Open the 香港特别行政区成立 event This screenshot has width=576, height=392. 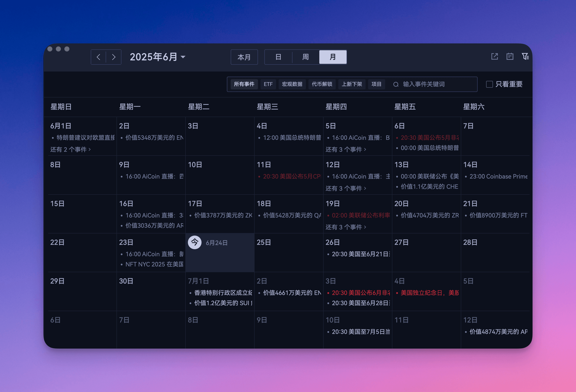(x=221, y=293)
